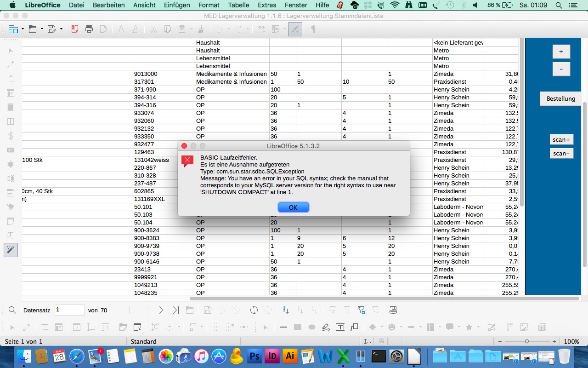Expand the Basic Shapes dropdown arrow
The image size is (588, 368).
[382, 327]
